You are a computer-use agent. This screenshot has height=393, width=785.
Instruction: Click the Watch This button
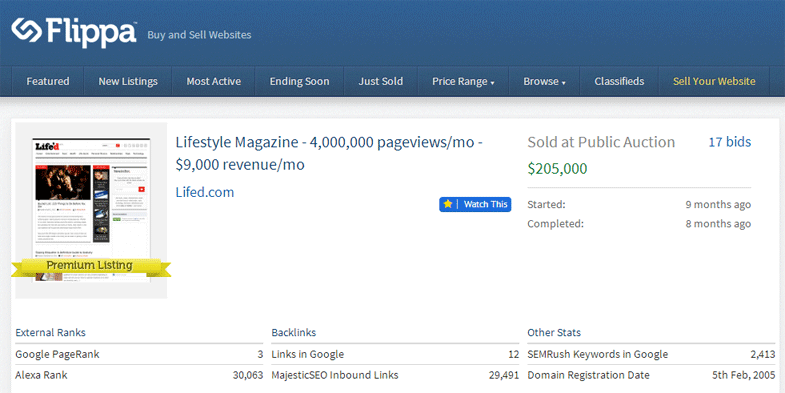click(475, 204)
